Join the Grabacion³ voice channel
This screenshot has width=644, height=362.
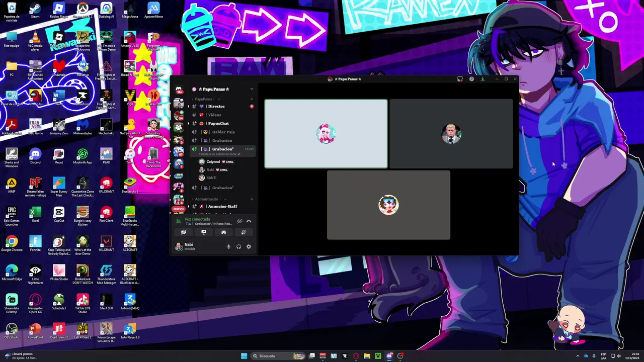[222, 188]
